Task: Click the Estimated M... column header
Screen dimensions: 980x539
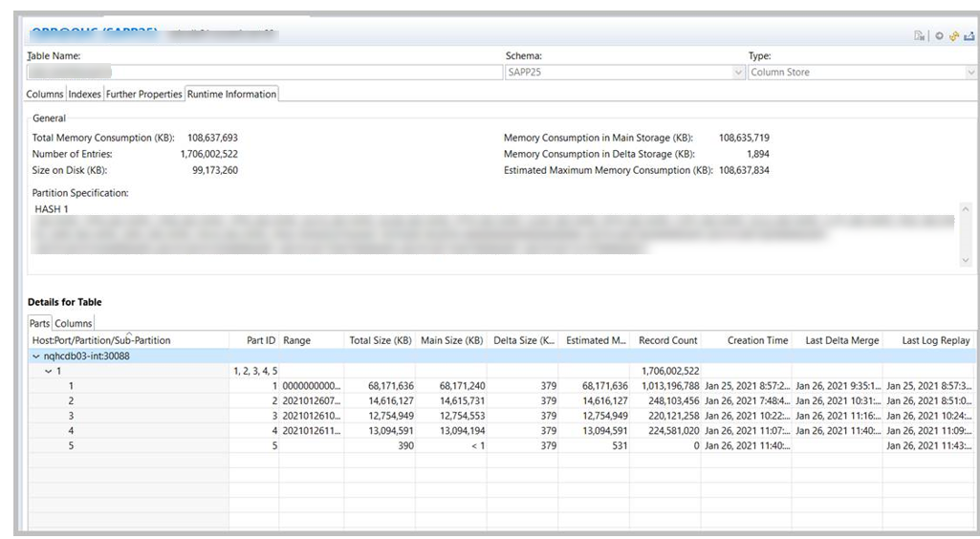Action: [596, 340]
